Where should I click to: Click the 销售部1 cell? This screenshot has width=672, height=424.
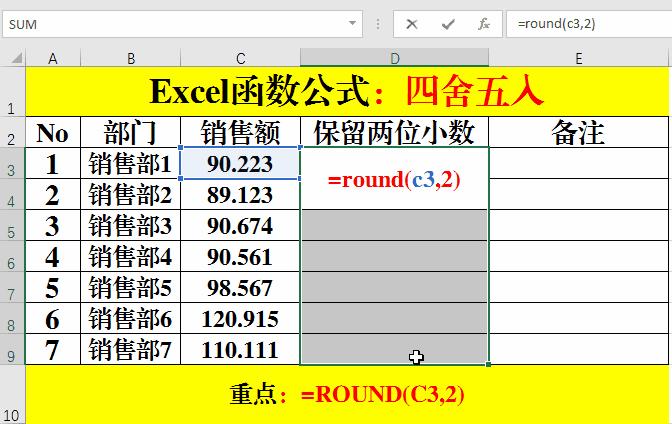tap(131, 163)
